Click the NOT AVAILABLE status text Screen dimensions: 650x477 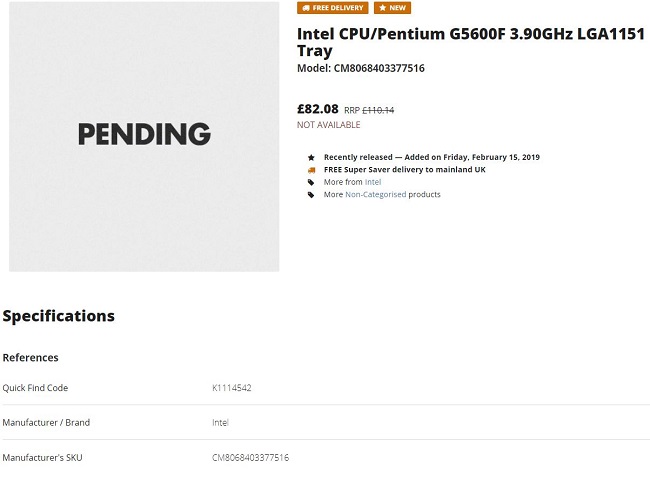pos(328,125)
